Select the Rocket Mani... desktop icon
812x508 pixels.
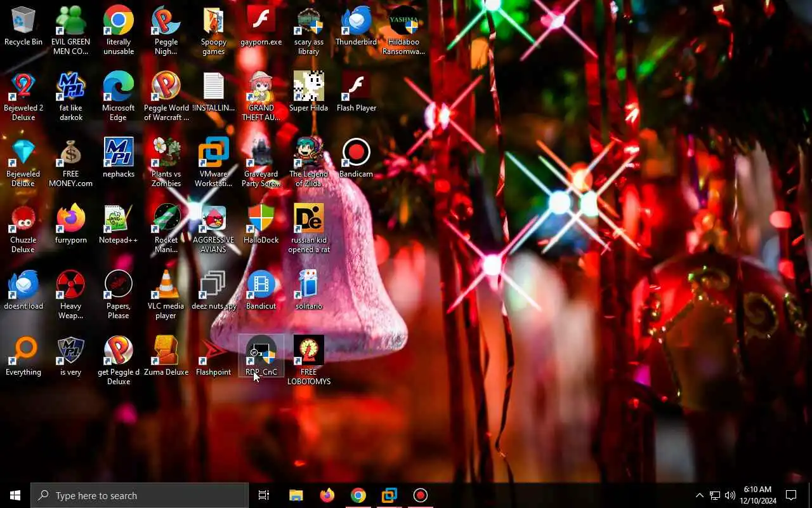[166, 229]
